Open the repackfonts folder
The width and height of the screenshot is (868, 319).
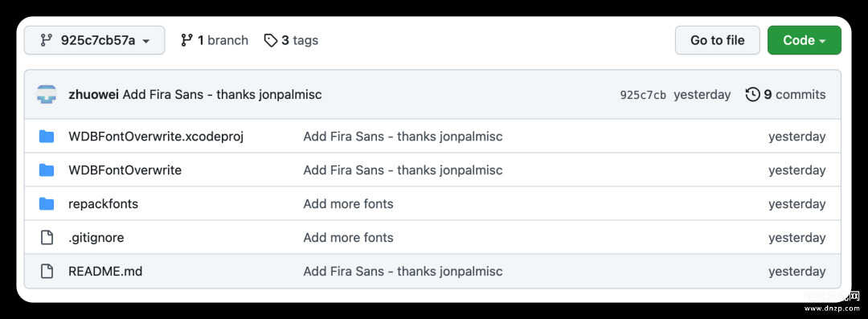[x=103, y=204]
